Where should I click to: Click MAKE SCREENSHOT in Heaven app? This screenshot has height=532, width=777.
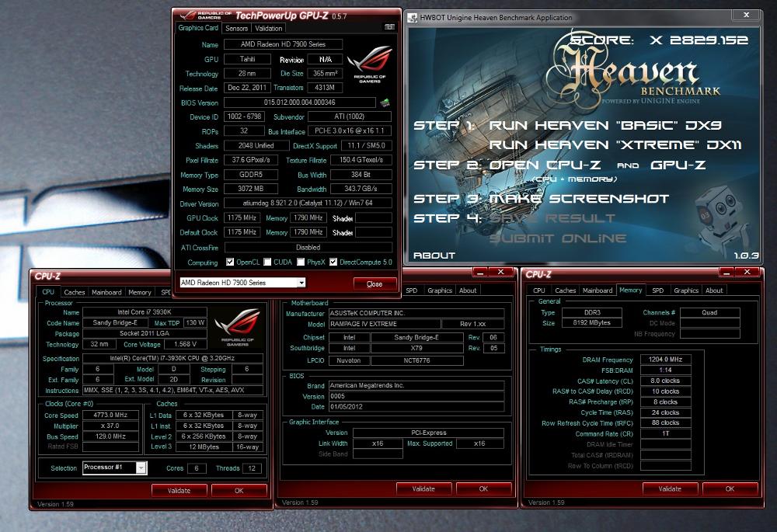point(579,199)
